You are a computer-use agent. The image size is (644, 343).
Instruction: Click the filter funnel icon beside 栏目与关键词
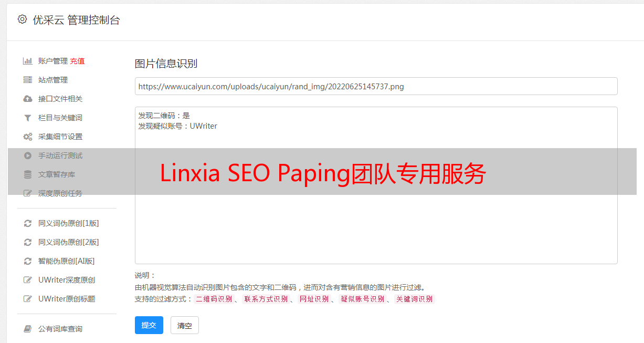[28, 118]
